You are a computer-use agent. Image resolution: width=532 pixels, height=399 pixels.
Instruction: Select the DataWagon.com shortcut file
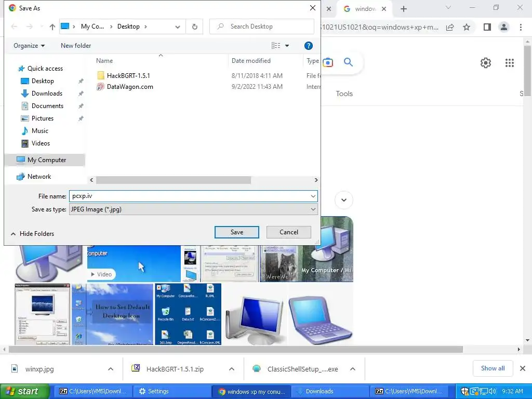click(x=130, y=87)
